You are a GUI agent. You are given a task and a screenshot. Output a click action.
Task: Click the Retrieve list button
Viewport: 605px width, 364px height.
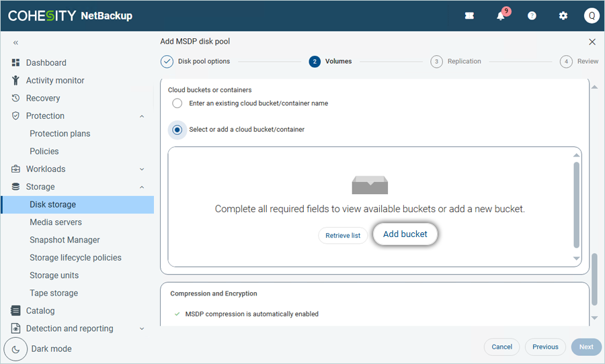click(343, 236)
